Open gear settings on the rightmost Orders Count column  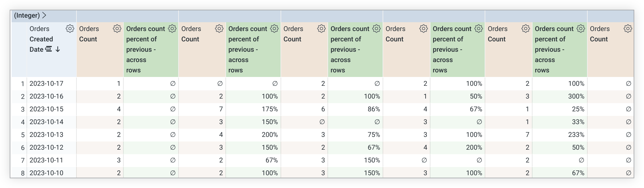[627, 29]
